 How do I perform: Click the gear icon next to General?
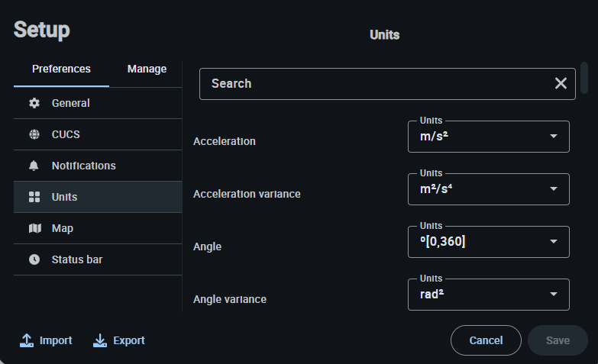coord(34,103)
